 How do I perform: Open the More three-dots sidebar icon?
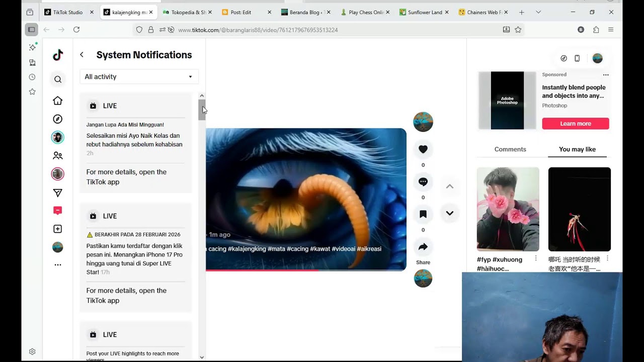click(58, 264)
